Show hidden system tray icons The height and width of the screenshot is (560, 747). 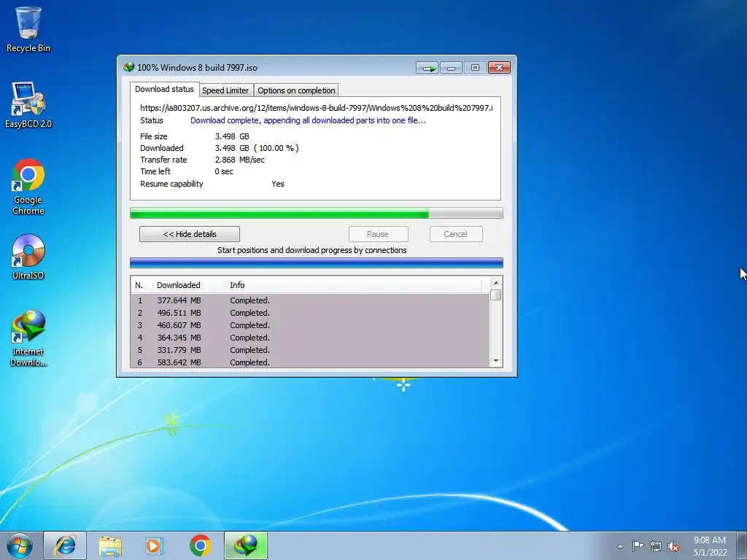tap(620, 546)
